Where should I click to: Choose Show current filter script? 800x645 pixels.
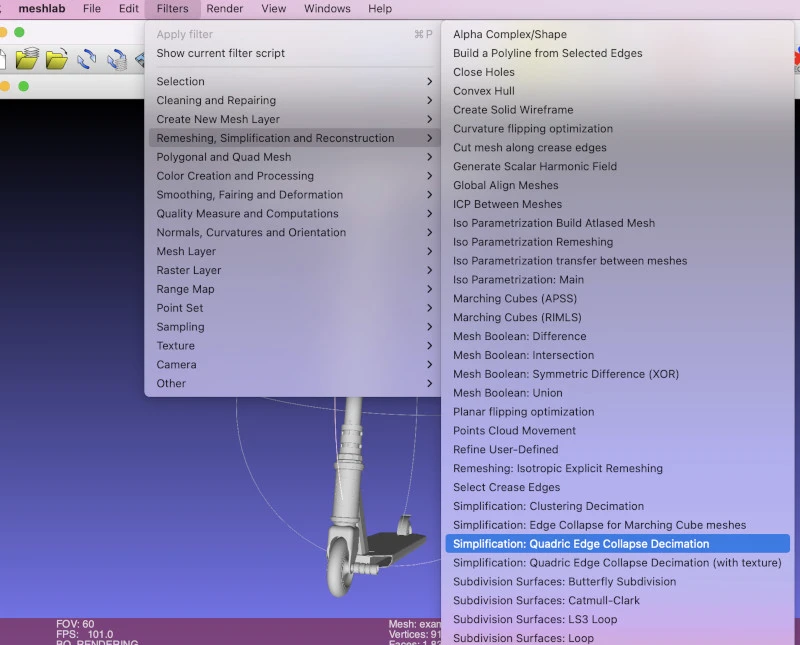[x=293, y=53]
